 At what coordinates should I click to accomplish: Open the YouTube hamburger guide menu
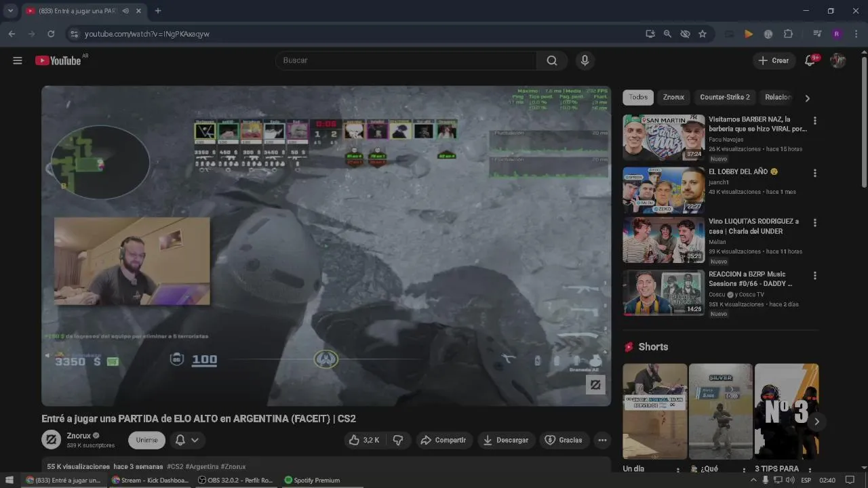pyautogui.click(x=18, y=60)
